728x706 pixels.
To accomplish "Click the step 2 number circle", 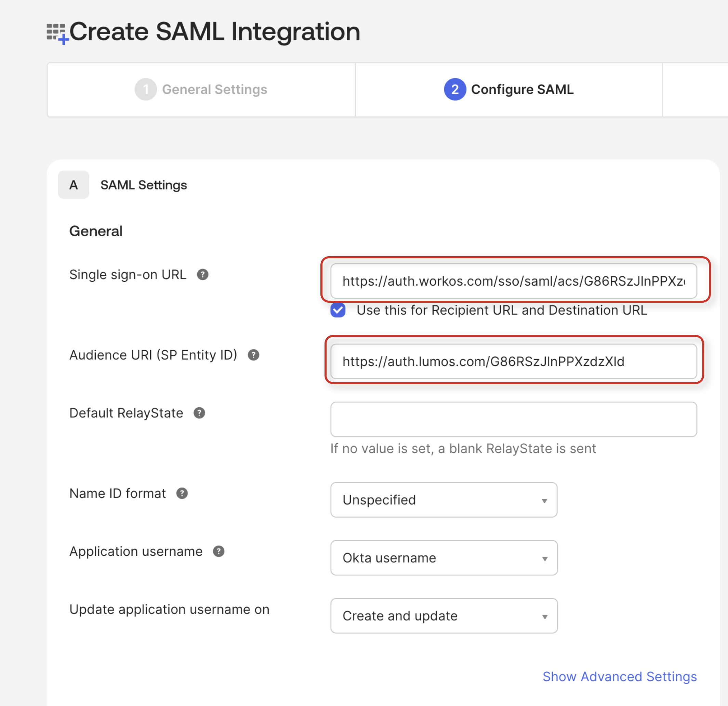I will point(455,89).
